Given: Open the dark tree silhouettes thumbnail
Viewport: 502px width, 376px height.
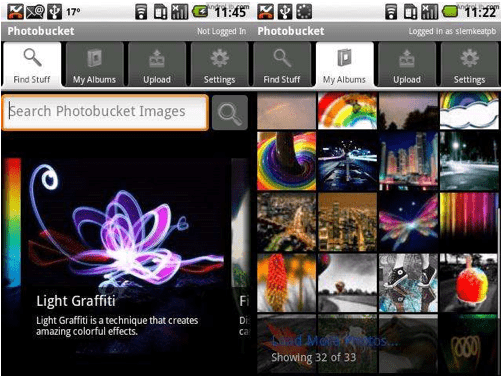Looking at the screenshot, I should tap(408, 111).
